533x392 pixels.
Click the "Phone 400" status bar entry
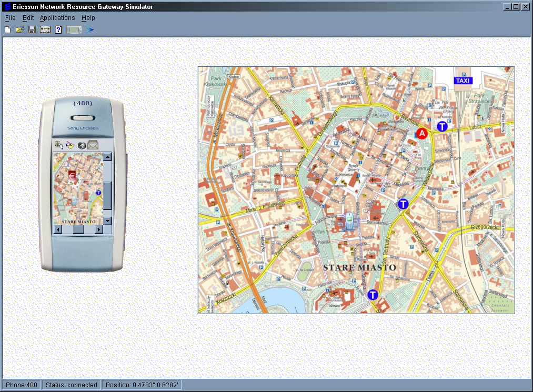click(x=22, y=385)
